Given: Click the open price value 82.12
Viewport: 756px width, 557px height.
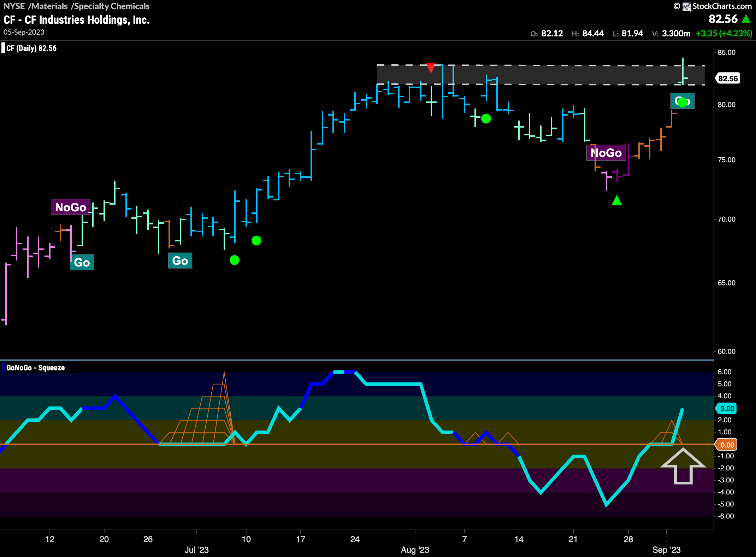Looking at the screenshot, I should (552, 34).
